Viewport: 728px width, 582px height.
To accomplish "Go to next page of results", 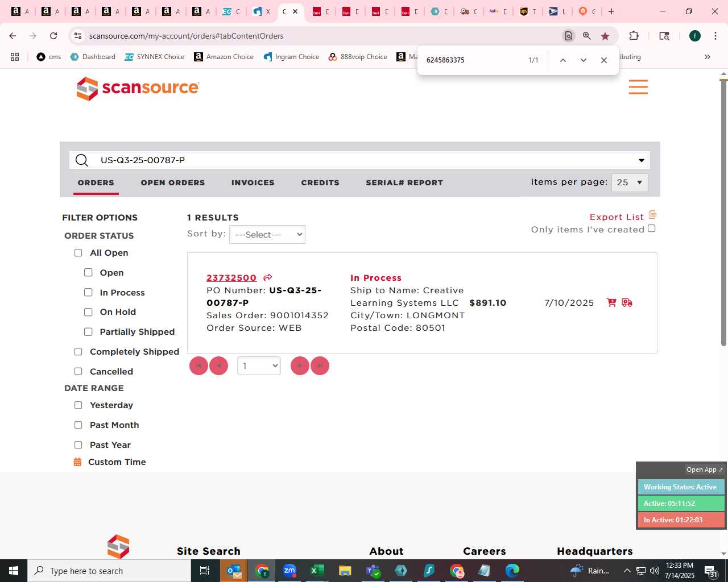I will pyautogui.click(x=300, y=365).
